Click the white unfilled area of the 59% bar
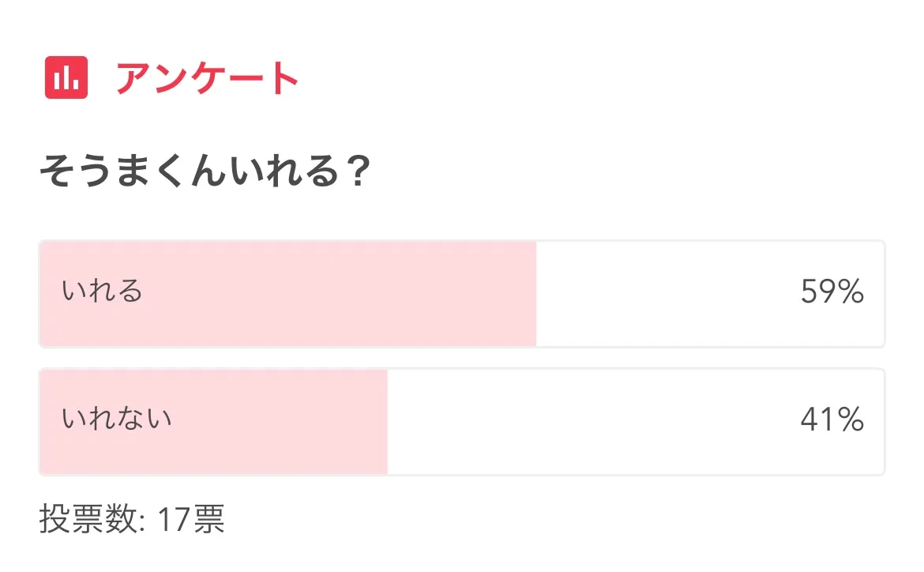The height and width of the screenshot is (572, 924). pos(671,294)
